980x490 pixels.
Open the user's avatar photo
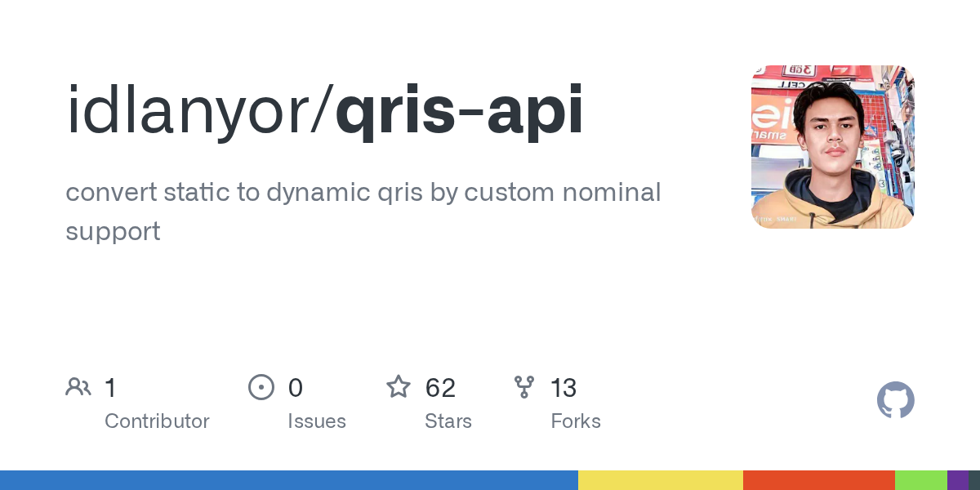tap(833, 147)
